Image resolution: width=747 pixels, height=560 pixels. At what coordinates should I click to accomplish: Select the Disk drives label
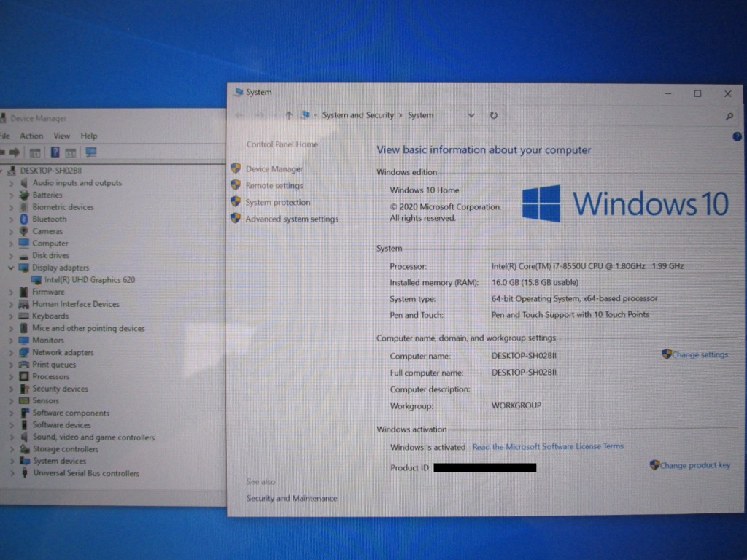pos(50,256)
